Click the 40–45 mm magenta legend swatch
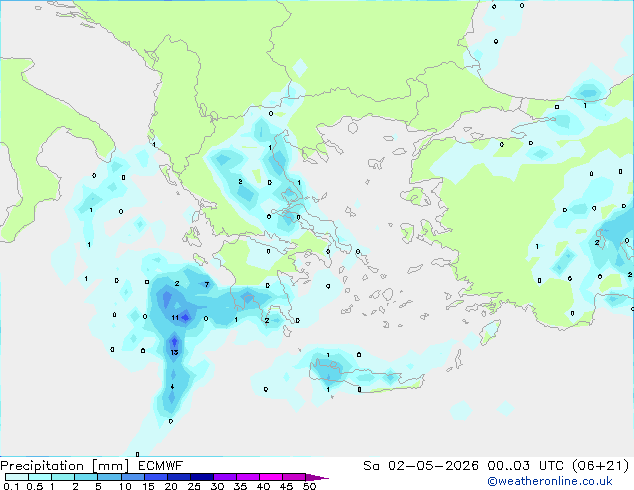Image resolution: width=634 pixels, height=490 pixels. click(271, 477)
